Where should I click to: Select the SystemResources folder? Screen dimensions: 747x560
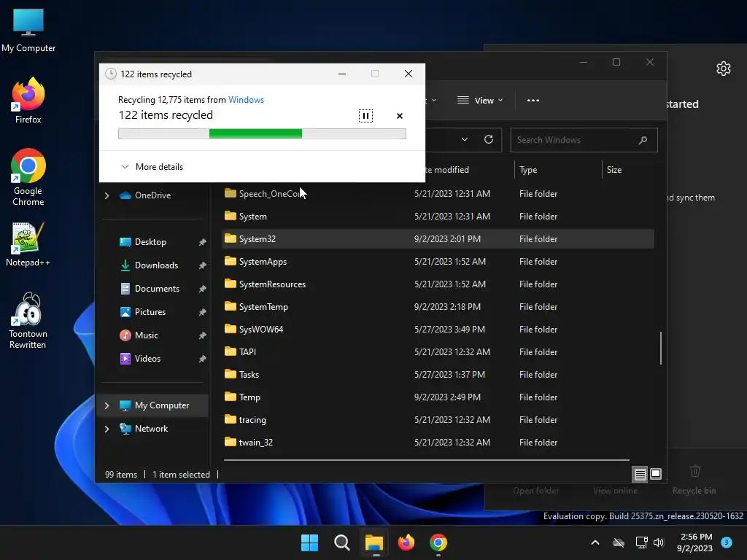pos(438,284)
